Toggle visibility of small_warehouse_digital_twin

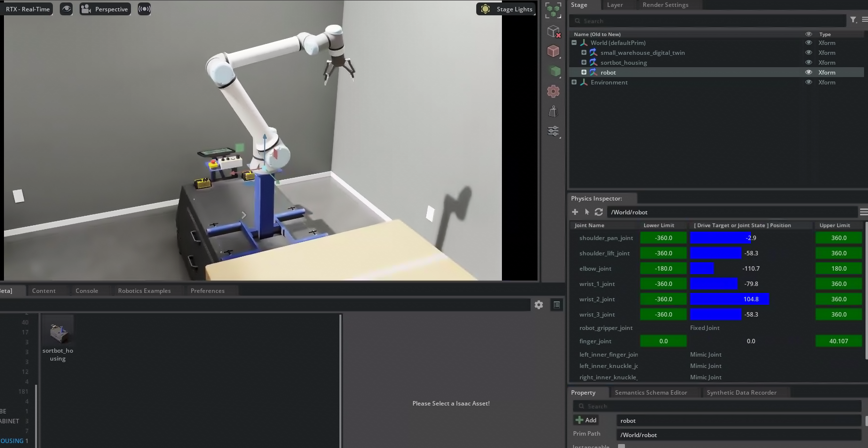pyautogui.click(x=809, y=52)
